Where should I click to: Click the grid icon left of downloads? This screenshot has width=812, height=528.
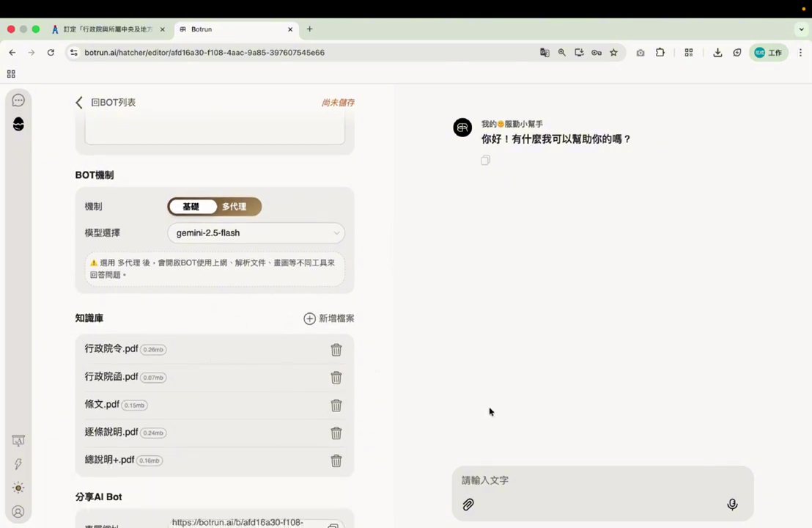[689, 52]
